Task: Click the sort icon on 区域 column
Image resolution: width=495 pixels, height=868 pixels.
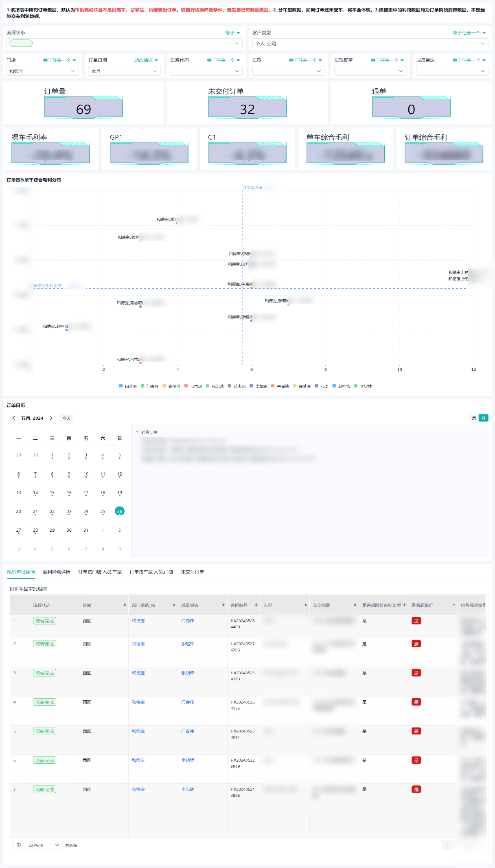Action: [x=125, y=605]
